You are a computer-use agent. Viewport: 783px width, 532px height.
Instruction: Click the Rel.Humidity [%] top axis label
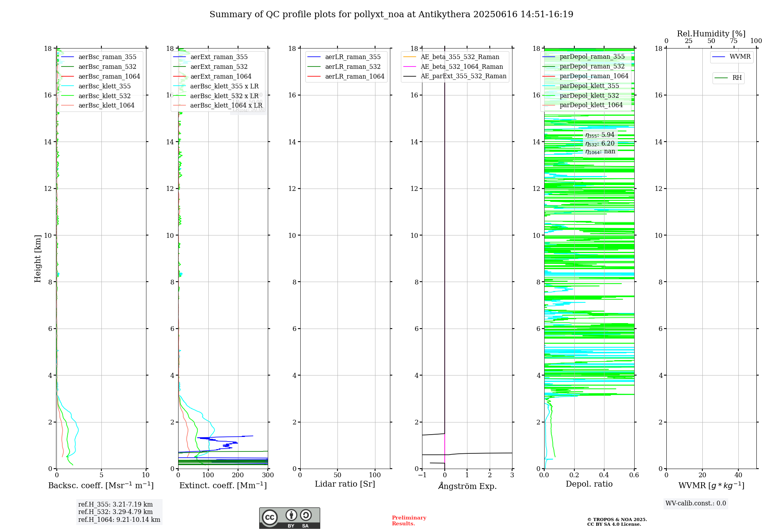711,34
